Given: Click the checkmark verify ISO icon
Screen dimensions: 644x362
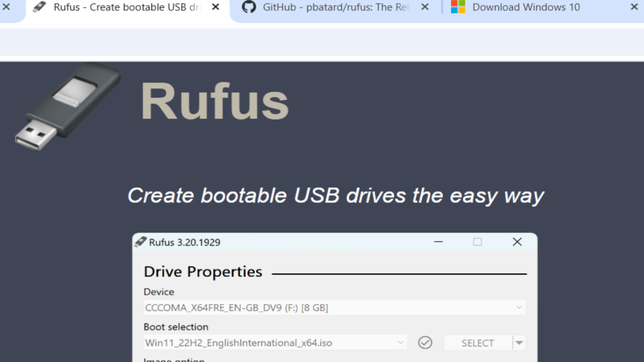Looking at the screenshot, I should (425, 342).
